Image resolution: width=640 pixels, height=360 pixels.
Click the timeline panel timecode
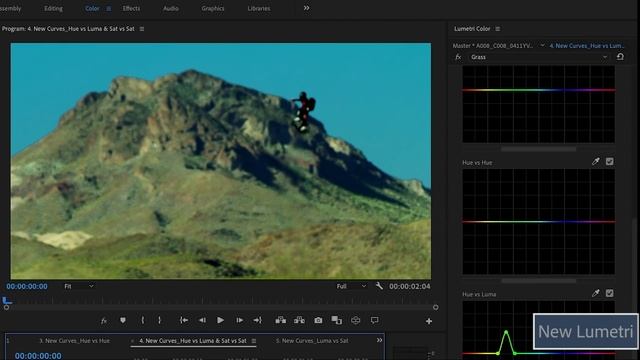click(x=38, y=356)
